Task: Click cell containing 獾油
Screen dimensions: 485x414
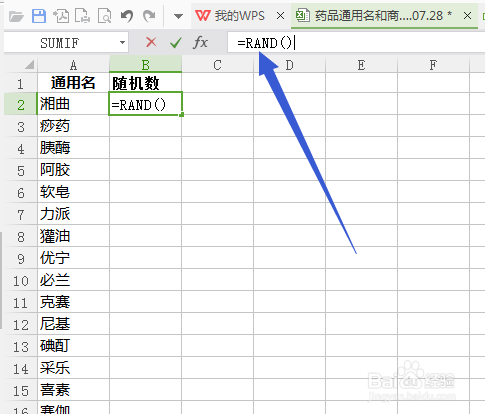Action: point(73,236)
